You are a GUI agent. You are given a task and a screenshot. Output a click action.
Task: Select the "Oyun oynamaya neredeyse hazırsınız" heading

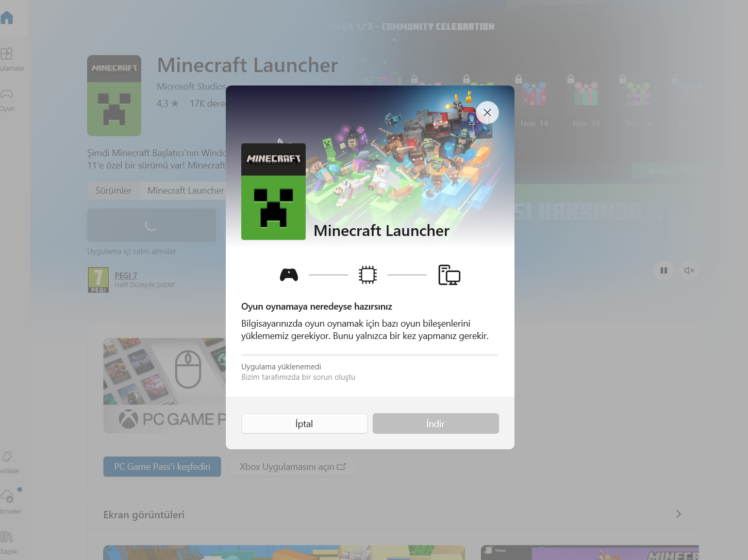(317, 307)
